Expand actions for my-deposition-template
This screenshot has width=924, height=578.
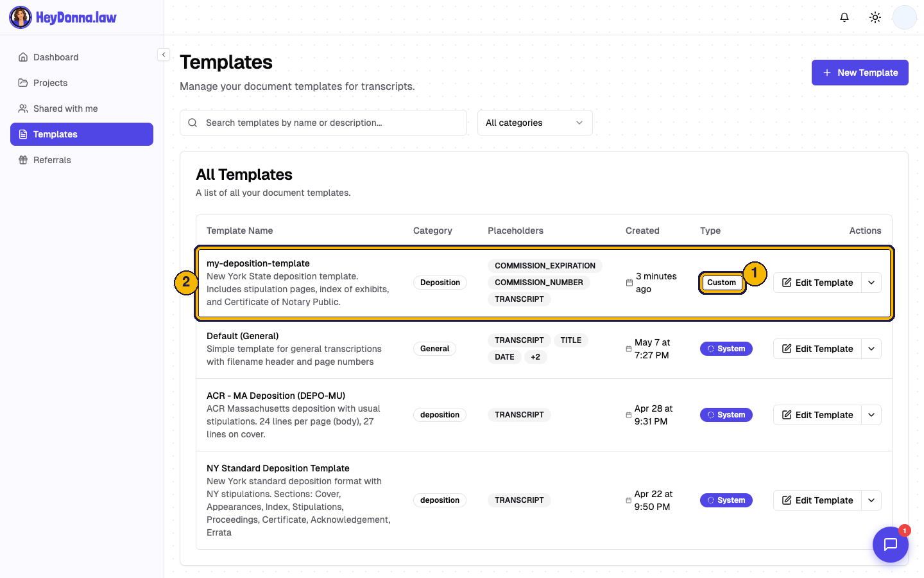(x=871, y=283)
